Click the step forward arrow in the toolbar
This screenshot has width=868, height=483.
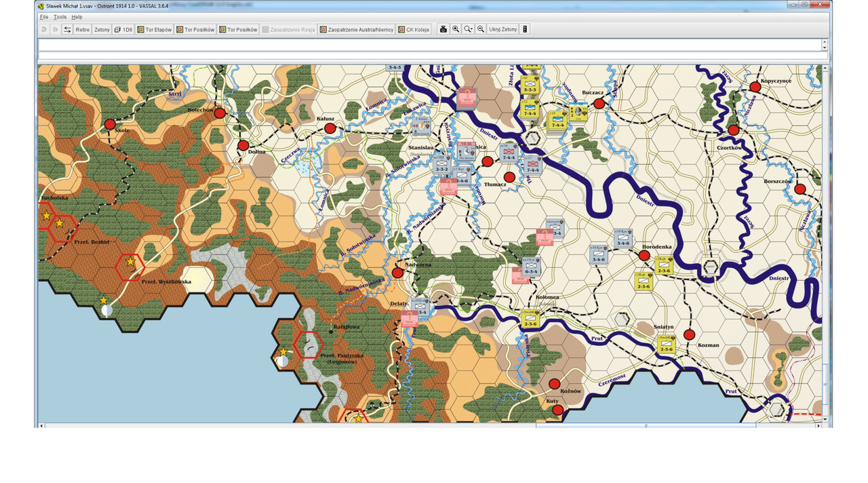pyautogui.click(x=56, y=29)
